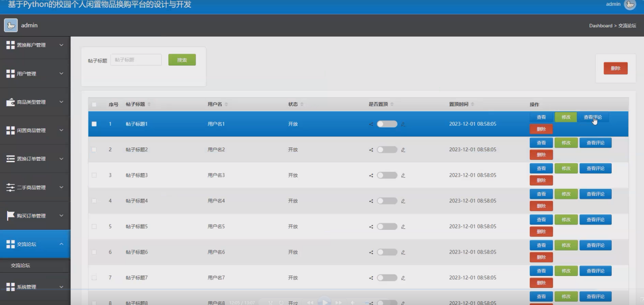Image resolution: width=644 pixels, height=305 pixels.
Task: Toggle the 是否置顶 switch for 帖子标题2
Action: 387,149
